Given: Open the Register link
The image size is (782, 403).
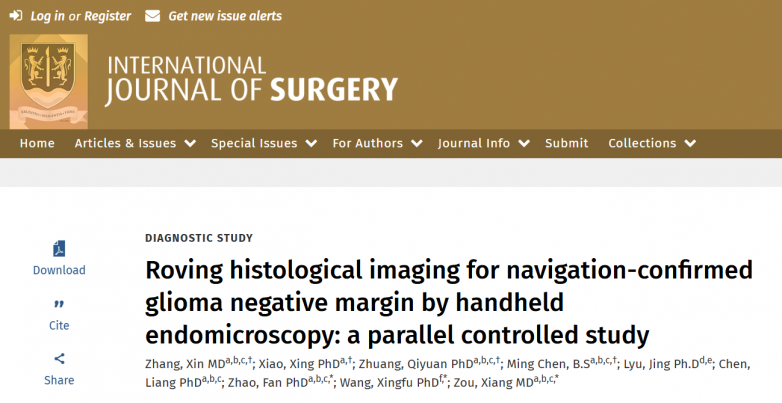Looking at the screenshot, I should (x=107, y=16).
